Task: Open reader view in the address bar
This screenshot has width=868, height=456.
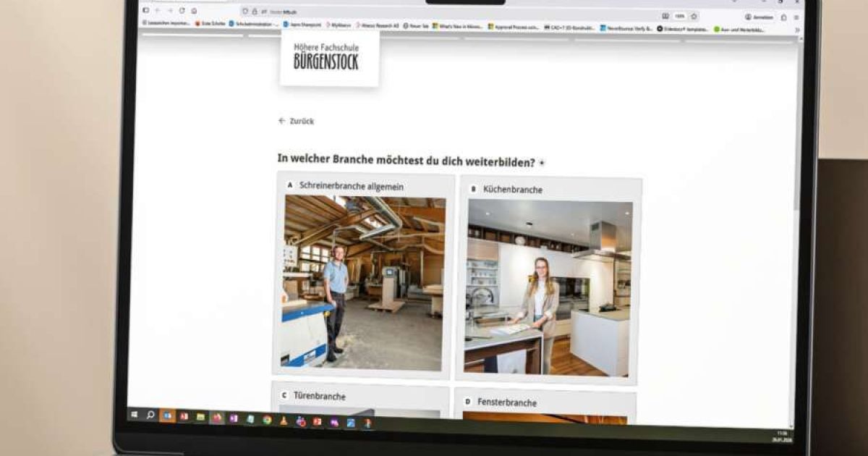Action: pos(665,16)
